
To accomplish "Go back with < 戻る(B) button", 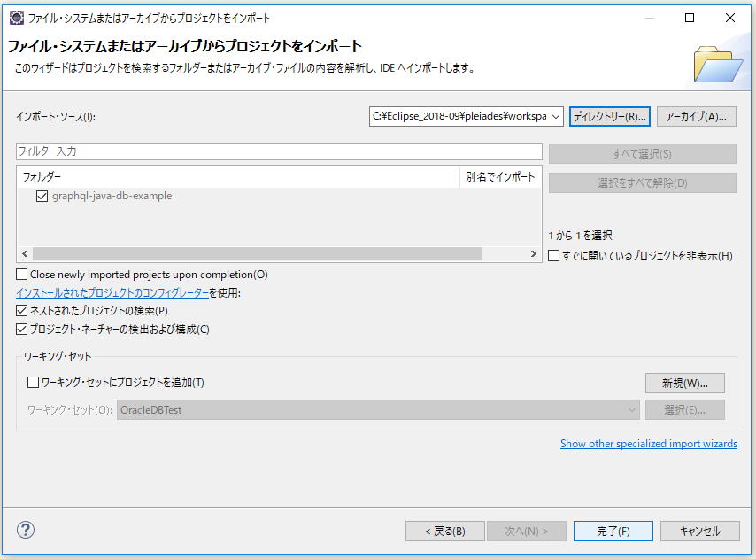I will click(445, 531).
